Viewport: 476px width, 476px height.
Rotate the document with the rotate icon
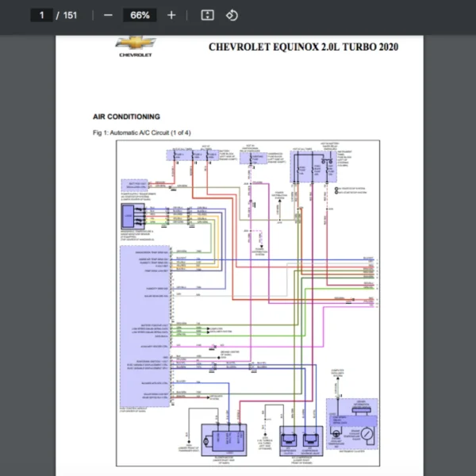point(232,15)
